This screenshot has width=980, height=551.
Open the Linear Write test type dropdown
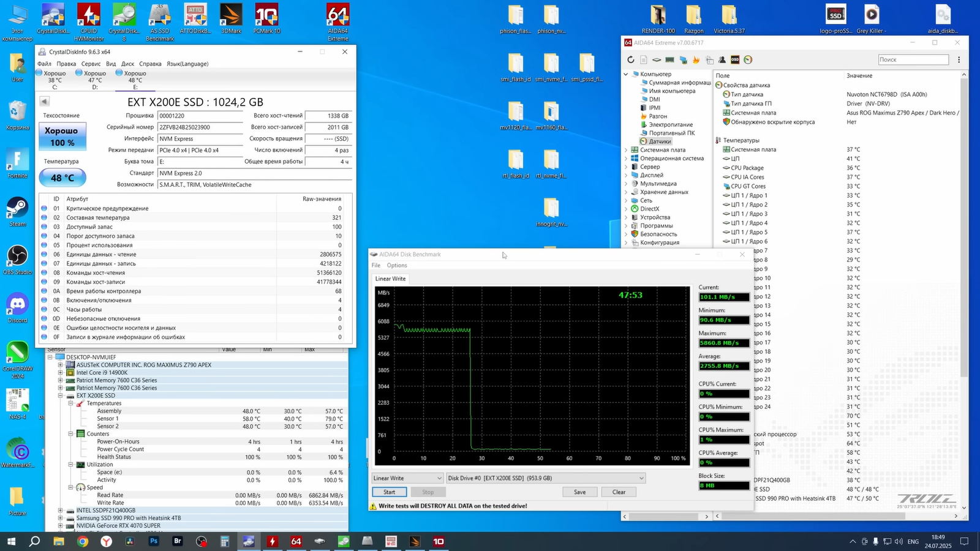[407, 478]
